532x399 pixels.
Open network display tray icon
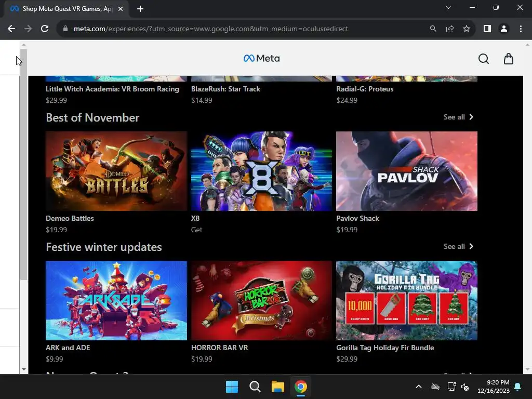pos(451,387)
